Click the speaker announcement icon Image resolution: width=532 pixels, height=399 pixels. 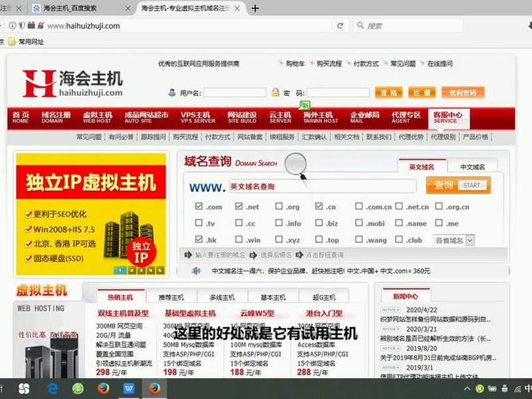[x=196, y=271]
